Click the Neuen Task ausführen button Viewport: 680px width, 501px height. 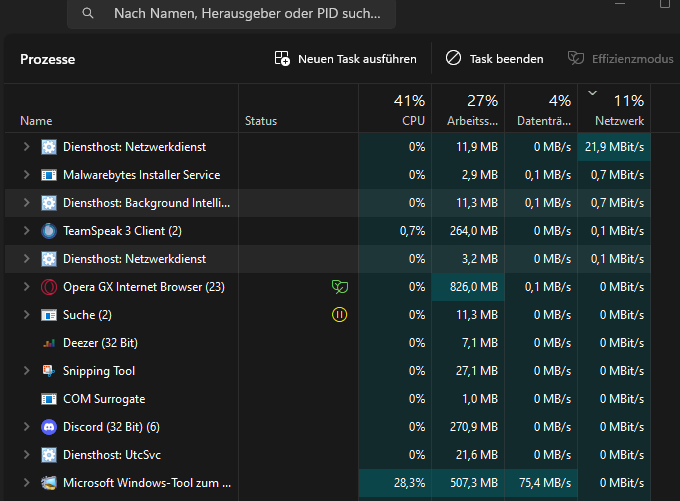point(346,59)
